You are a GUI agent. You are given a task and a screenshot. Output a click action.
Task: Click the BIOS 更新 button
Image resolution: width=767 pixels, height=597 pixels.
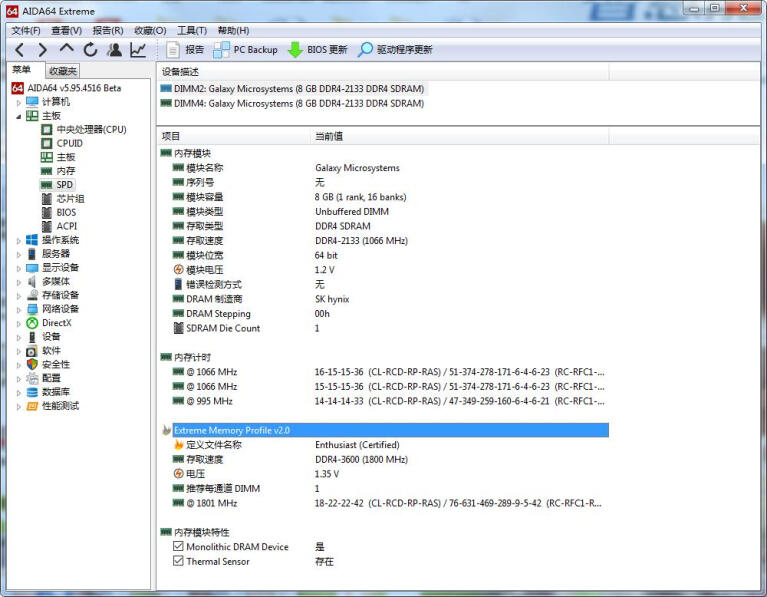pyautogui.click(x=317, y=49)
